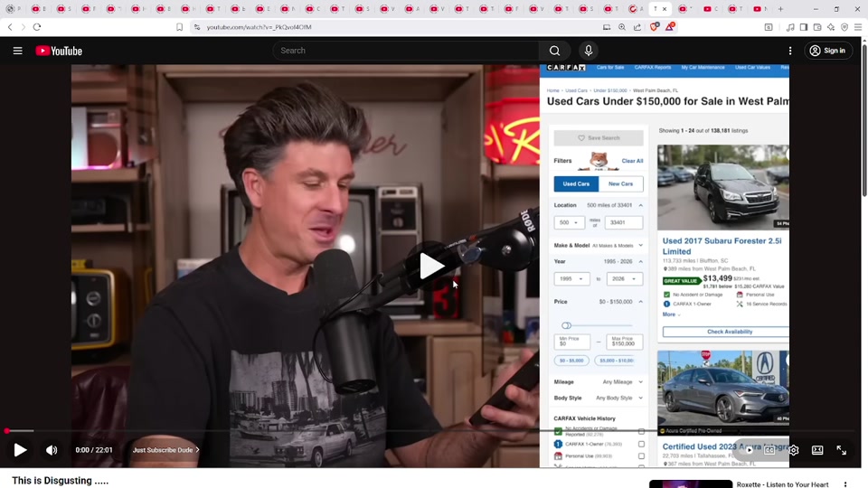Click into the YouTube search field
The width and height of the screenshot is (868, 488).
click(x=407, y=51)
